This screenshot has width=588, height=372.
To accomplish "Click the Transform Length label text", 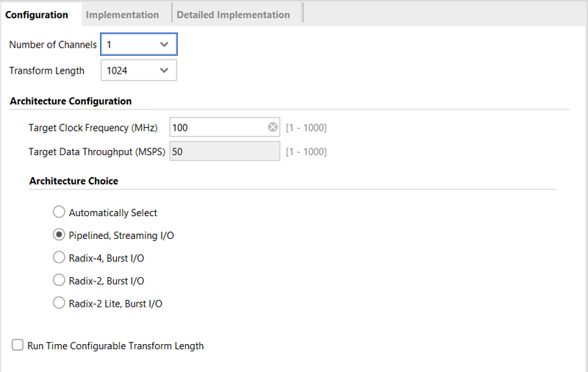I will click(46, 71).
